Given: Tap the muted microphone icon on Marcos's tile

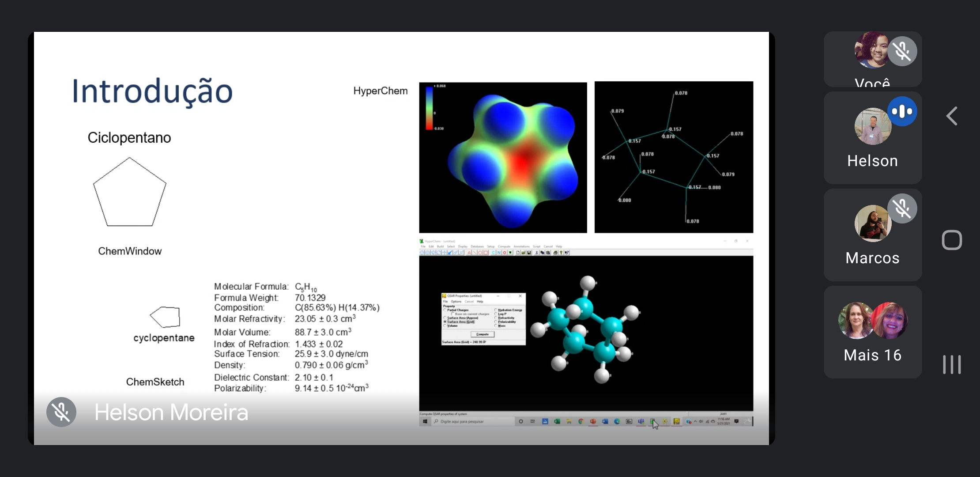Looking at the screenshot, I should [902, 208].
